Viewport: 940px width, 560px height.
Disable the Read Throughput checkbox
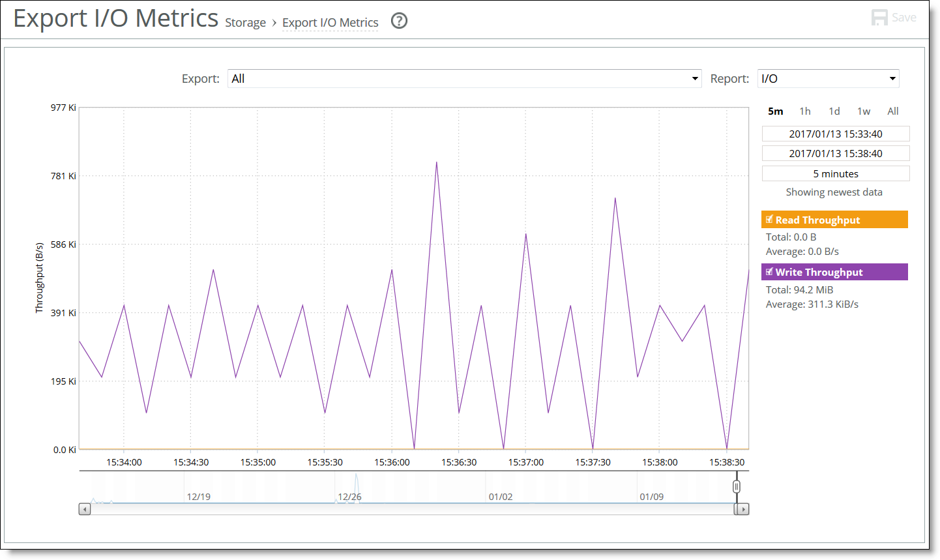point(770,220)
